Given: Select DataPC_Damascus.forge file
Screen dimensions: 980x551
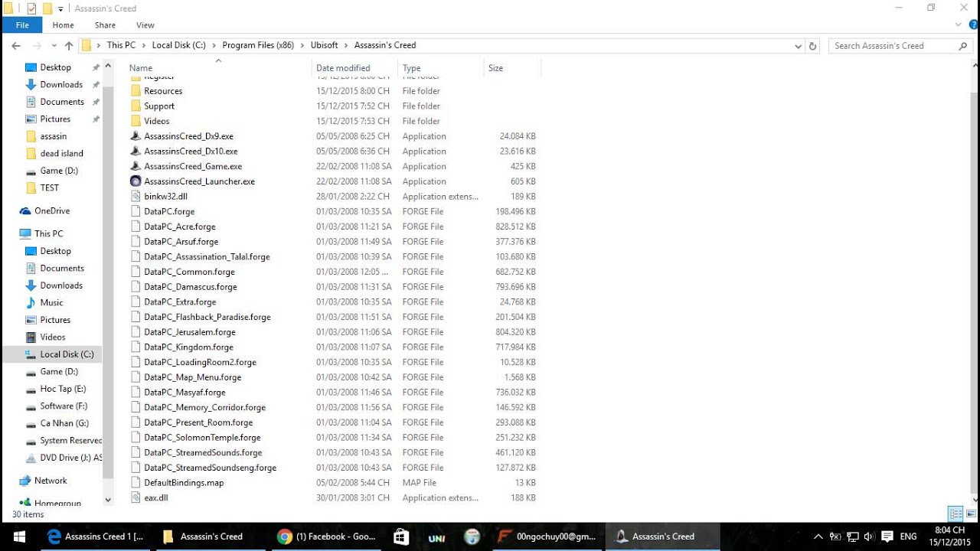Looking at the screenshot, I should tap(190, 287).
